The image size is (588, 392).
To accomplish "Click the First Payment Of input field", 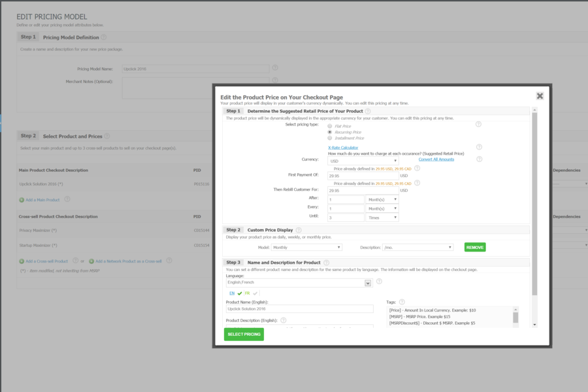I will 363,176.
